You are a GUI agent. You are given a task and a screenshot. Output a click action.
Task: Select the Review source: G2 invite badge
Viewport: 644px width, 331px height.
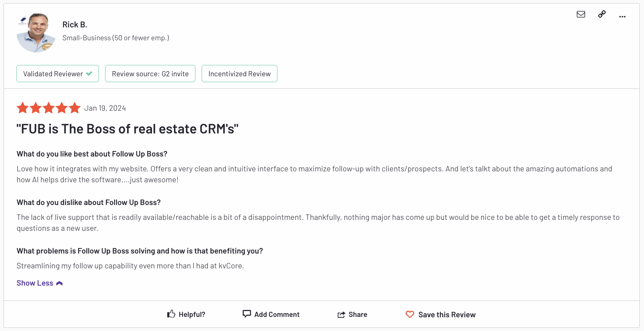(150, 74)
